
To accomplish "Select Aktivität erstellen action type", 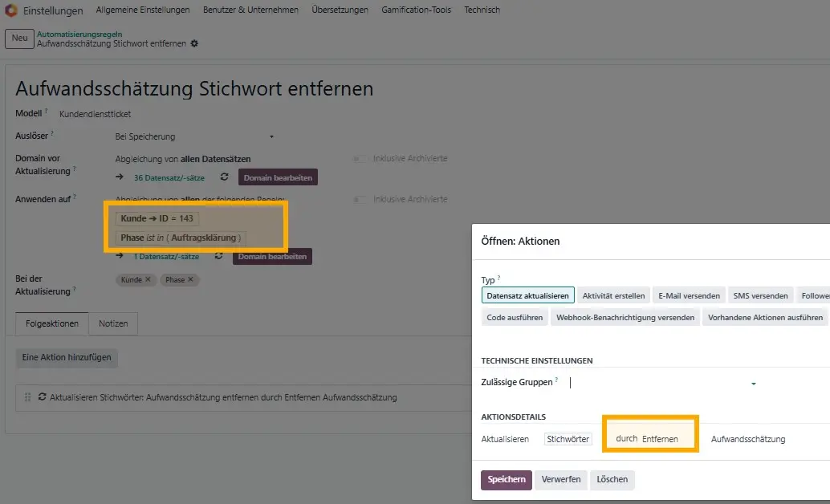I will coord(613,295).
